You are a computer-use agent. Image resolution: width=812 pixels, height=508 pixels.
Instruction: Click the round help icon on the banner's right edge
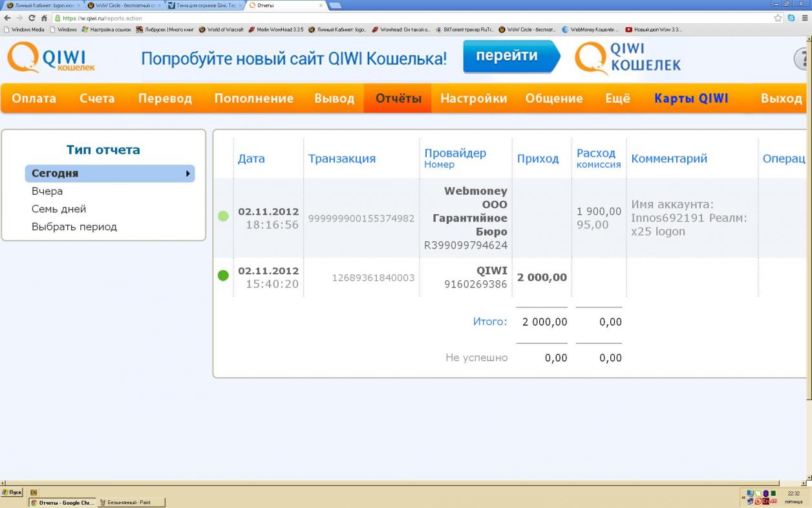(x=803, y=59)
